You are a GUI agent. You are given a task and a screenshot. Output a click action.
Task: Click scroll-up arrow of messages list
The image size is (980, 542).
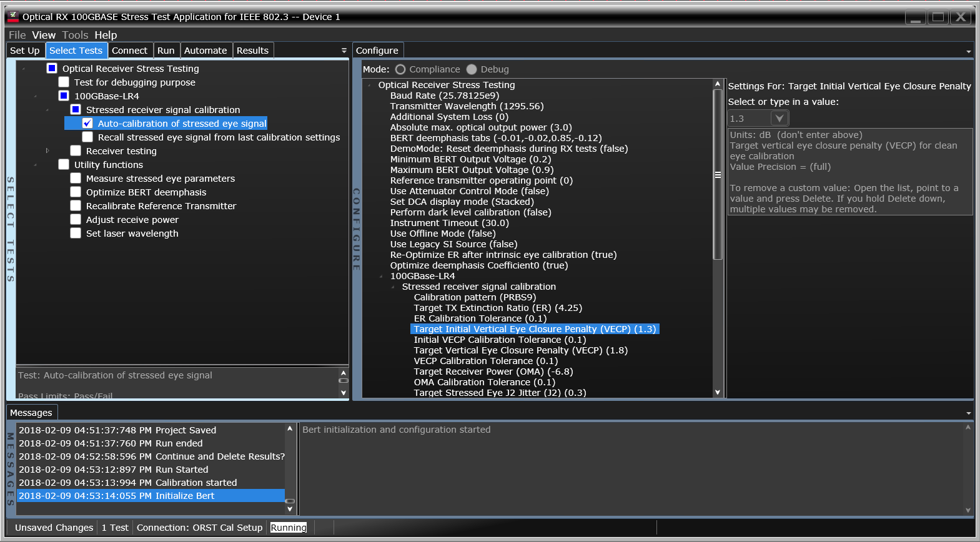(x=290, y=429)
